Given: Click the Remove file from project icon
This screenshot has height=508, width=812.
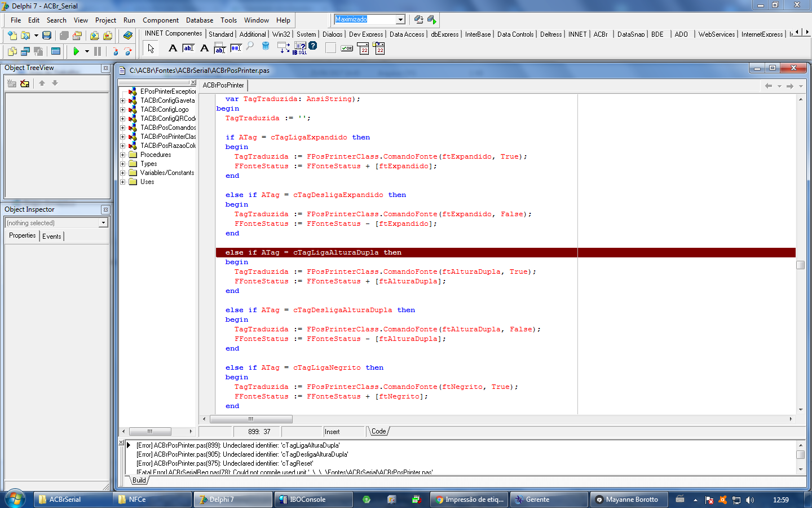Looking at the screenshot, I should point(107,35).
